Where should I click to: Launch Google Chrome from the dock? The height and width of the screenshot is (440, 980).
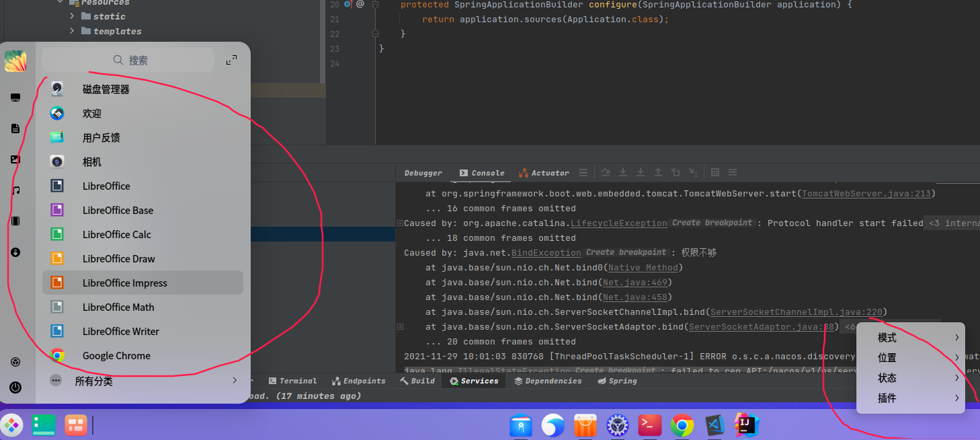tap(682, 425)
